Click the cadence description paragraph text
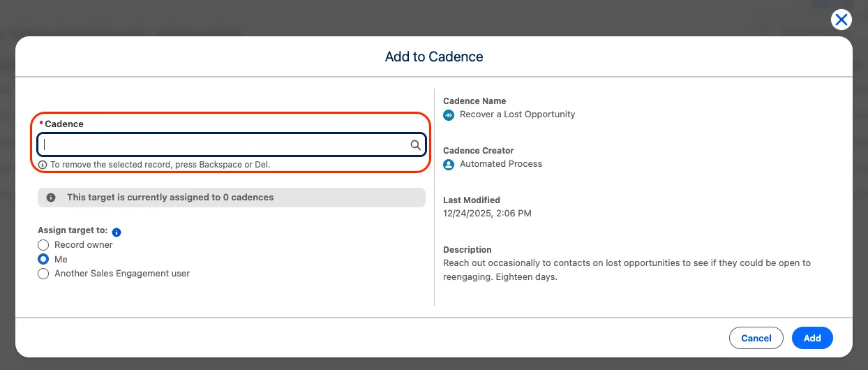Screen dimensions: 868x370 [x=627, y=270]
